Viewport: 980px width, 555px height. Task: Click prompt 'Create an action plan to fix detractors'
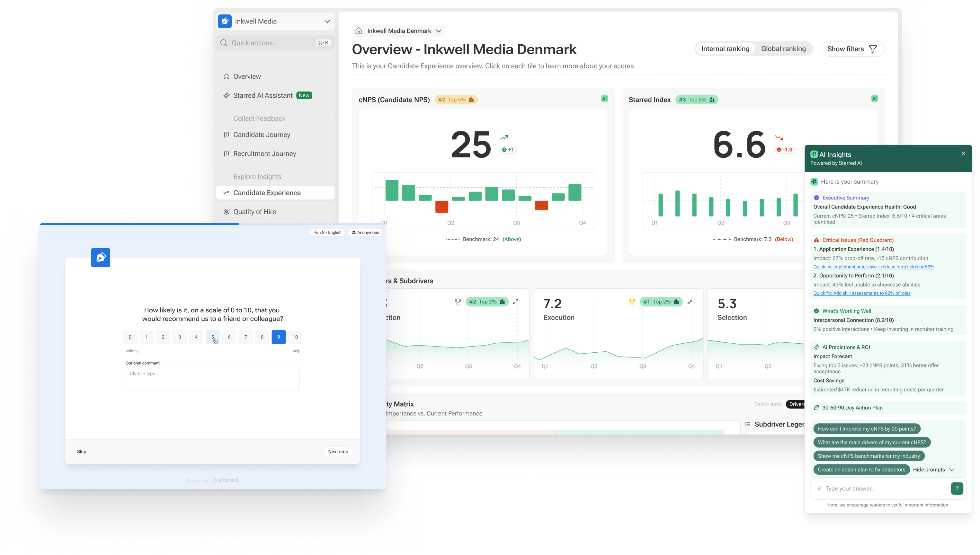point(861,470)
